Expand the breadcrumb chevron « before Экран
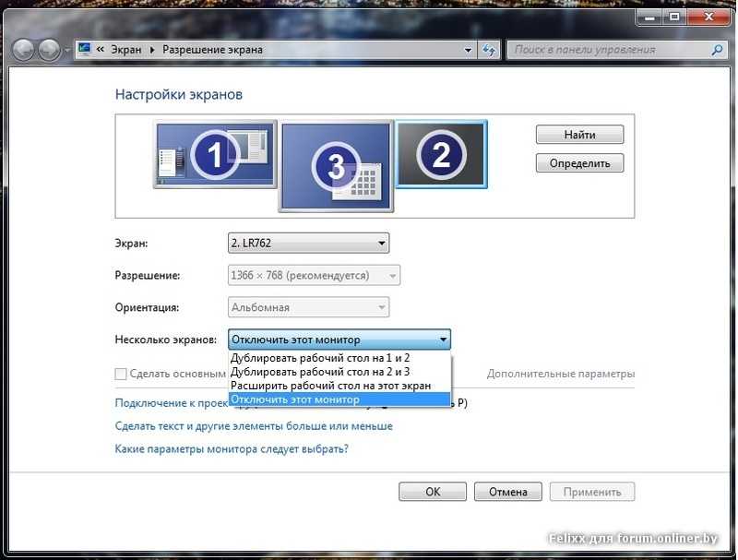The image size is (738, 560). coord(101,49)
